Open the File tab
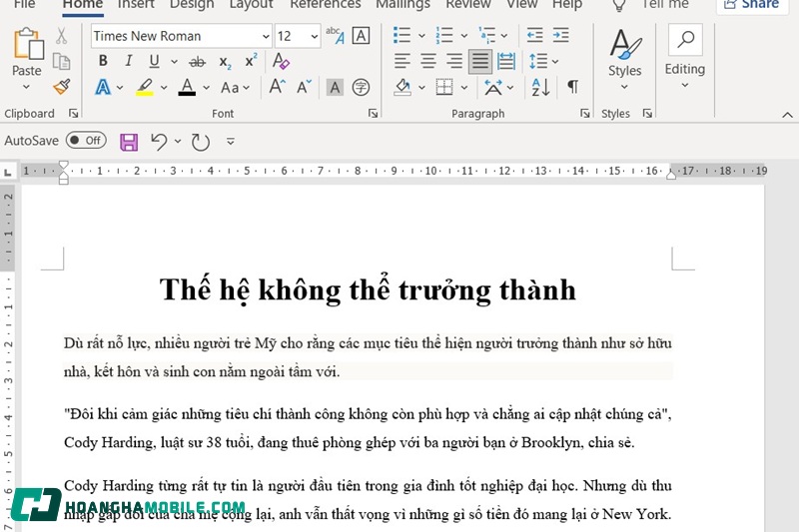The height and width of the screenshot is (532, 799). tap(24, 4)
